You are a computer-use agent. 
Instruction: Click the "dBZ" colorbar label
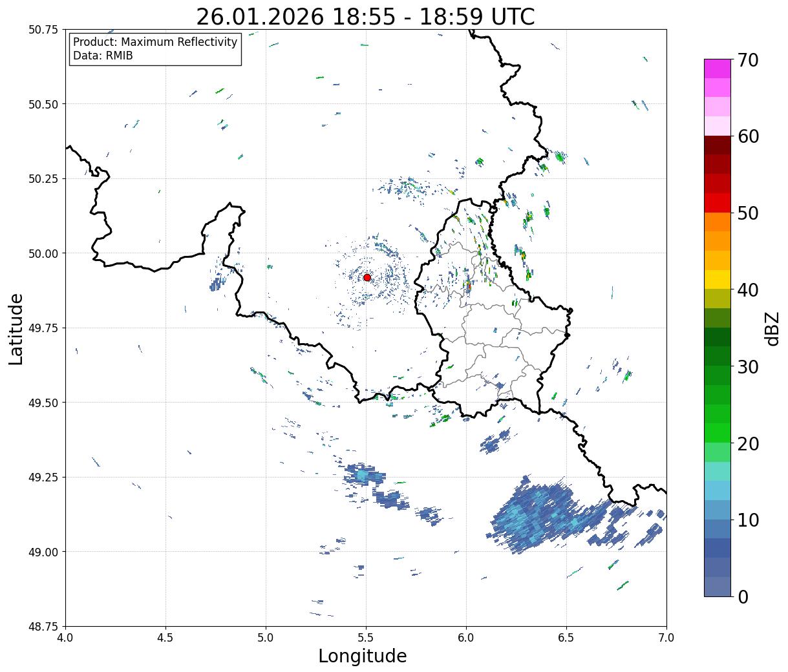(x=772, y=328)
